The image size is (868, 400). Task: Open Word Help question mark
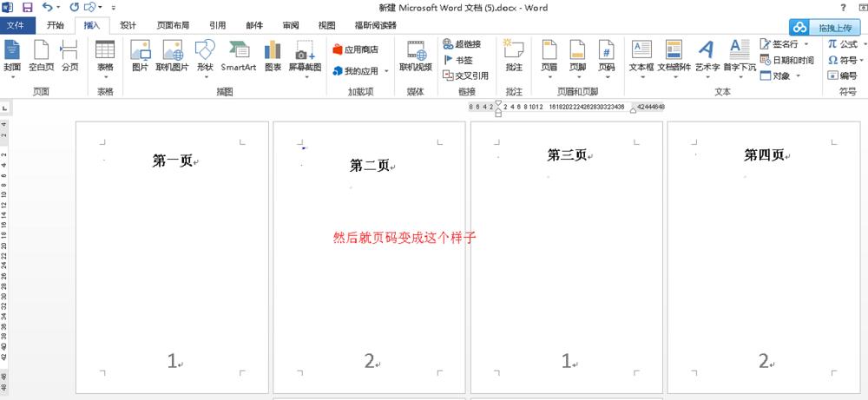pos(843,7)
